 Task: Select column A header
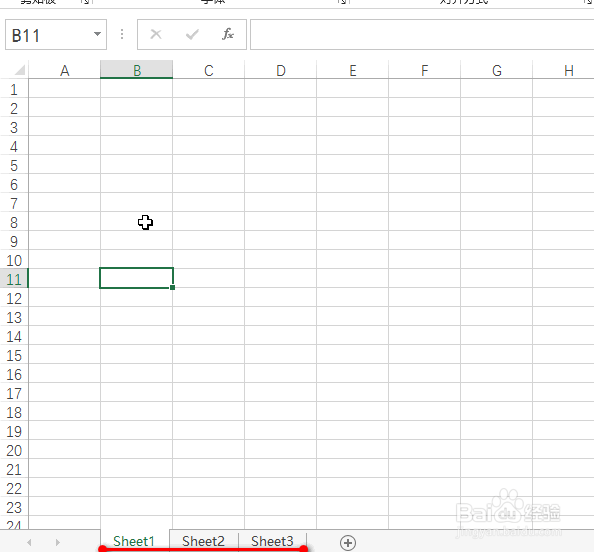point(65,70)
